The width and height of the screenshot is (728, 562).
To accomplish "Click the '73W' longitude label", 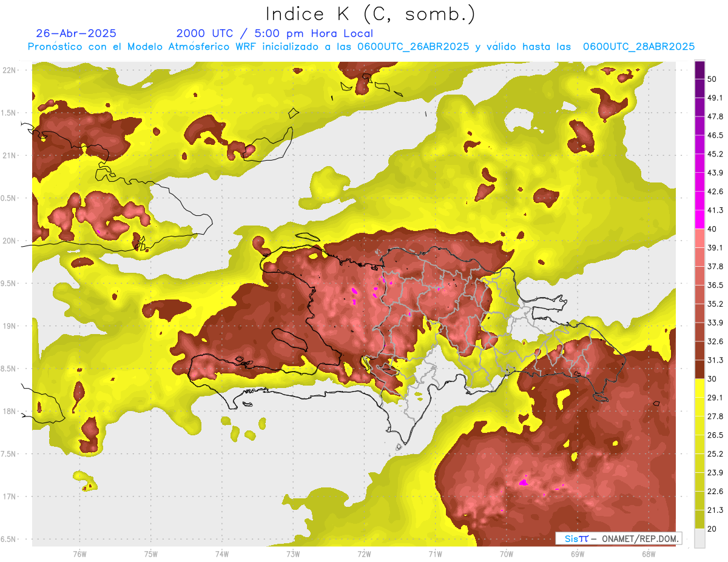I will [x=292, y=554].
